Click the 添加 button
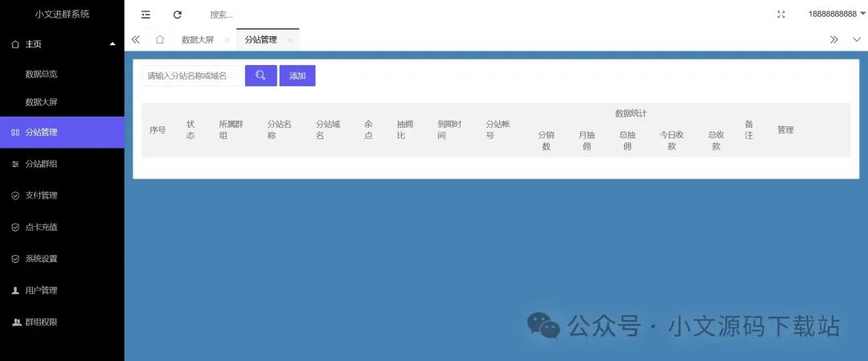Screen dimensions: 868x361 tap(297, 76)
